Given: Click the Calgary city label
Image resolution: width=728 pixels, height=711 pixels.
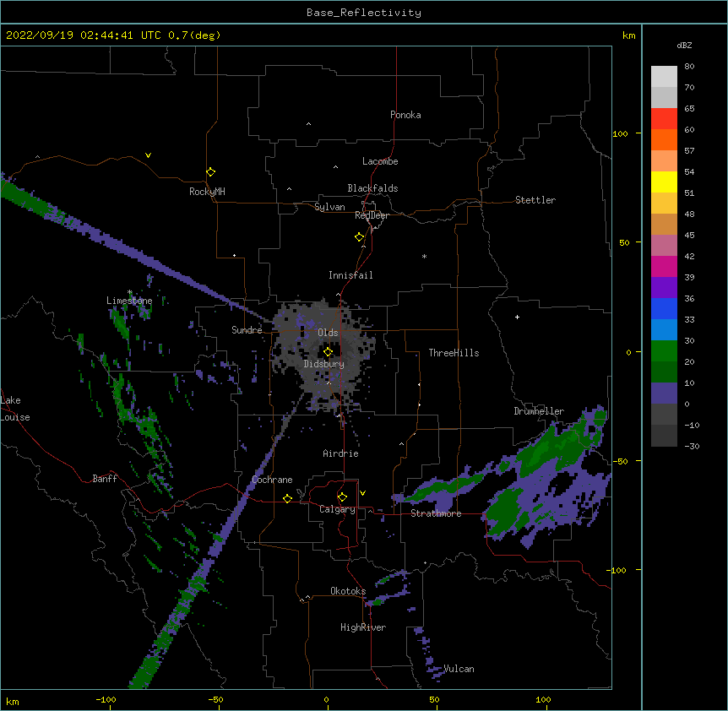Looking at the screenshot, I should coord(337,509).
